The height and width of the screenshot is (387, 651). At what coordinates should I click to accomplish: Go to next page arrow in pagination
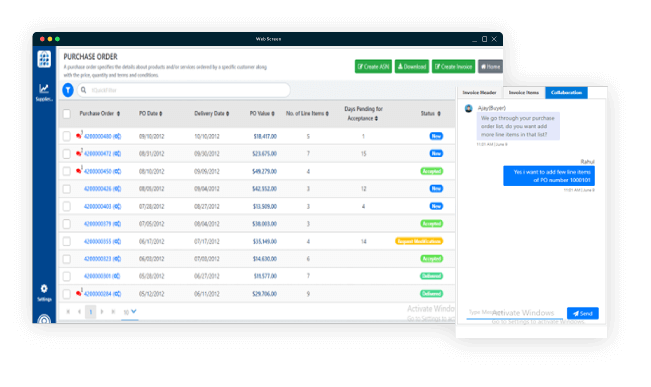pyautogui.click(x=102, y=311)
